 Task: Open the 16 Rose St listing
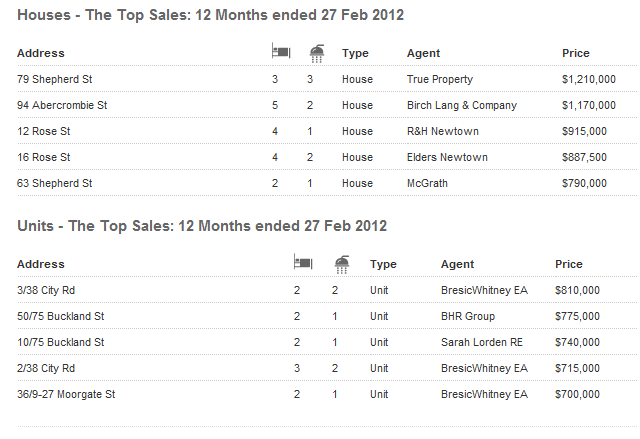pyautogui.click(x=44, y=157)
